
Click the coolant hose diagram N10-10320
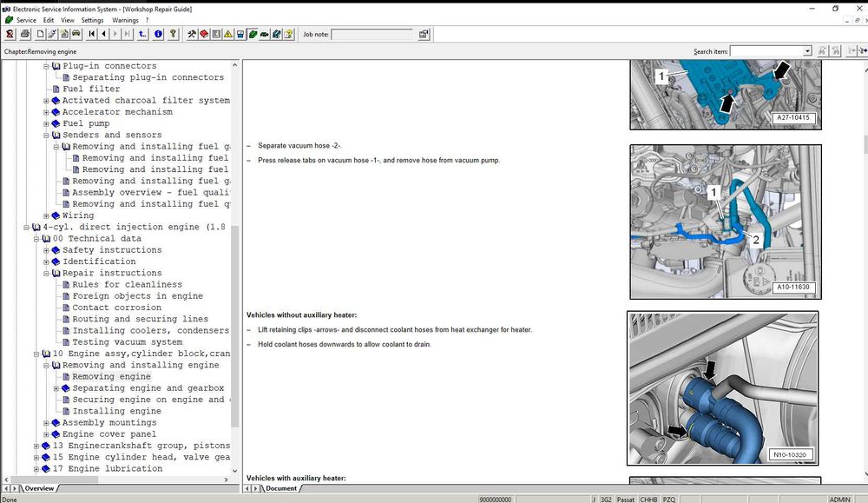click(722, 387)
